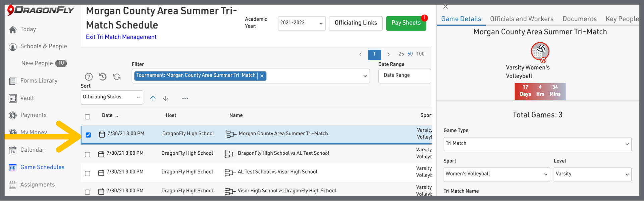The width and height of the screenshot is (644, 201).
Task: Open the Academic Year 2021-2022 dropdown
Action: click(302, 23)
